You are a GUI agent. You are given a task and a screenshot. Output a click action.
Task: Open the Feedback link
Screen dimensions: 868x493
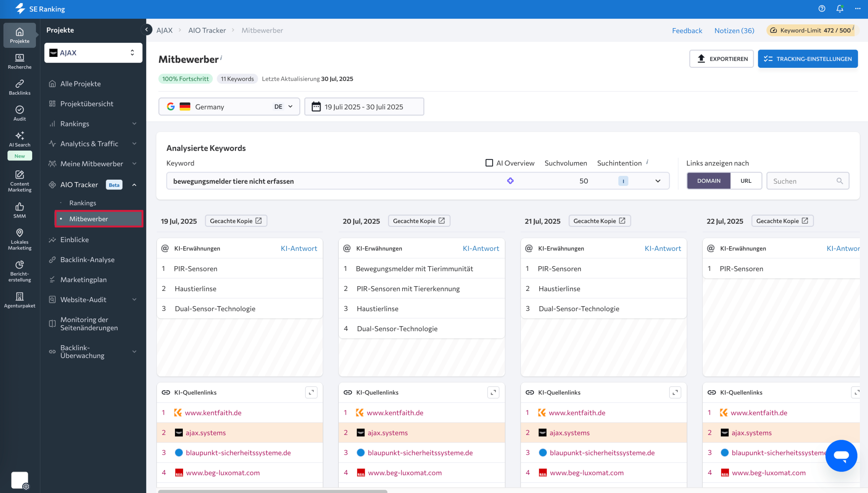(x=687, y=31)
